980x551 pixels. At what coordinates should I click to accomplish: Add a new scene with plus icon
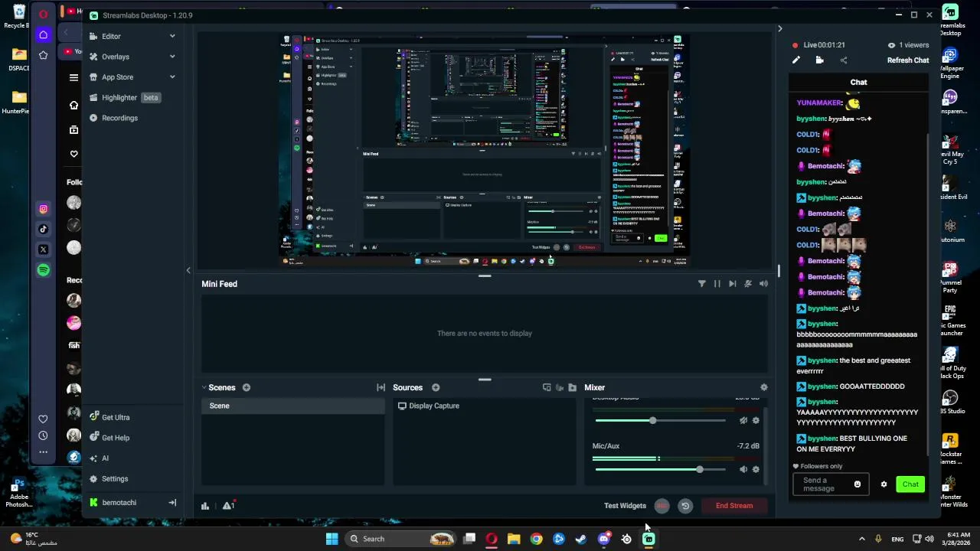247,387
